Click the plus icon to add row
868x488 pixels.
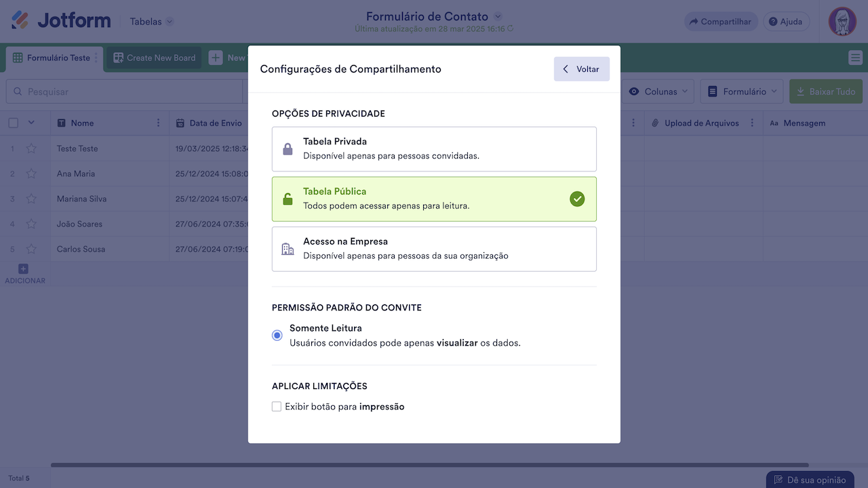pos(23,269)
